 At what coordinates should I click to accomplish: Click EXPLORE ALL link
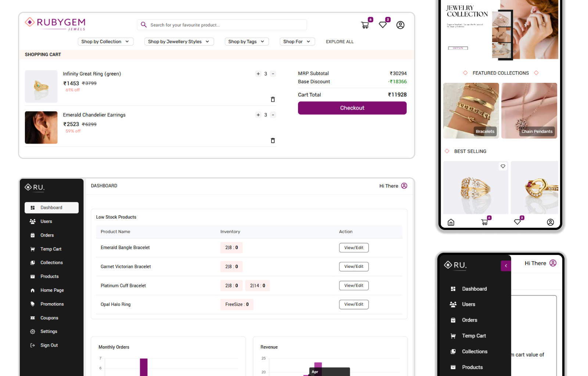(340, 42)
